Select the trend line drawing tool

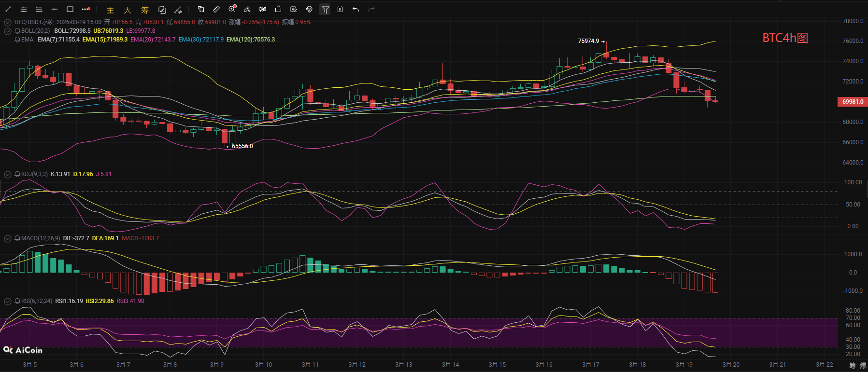coord(8,9)
